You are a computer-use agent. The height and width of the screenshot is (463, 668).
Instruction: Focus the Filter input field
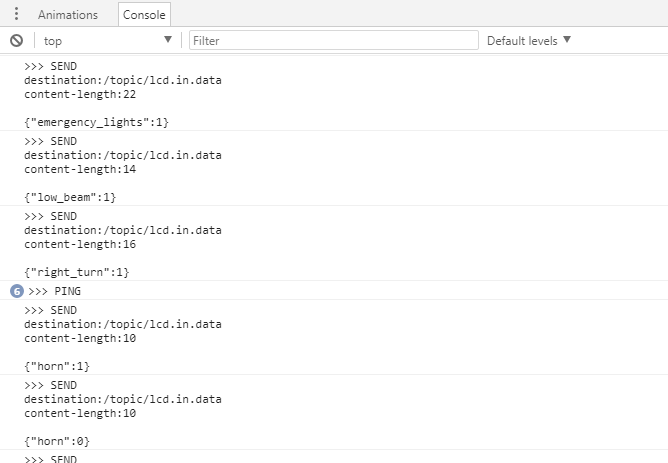point(334,40)
